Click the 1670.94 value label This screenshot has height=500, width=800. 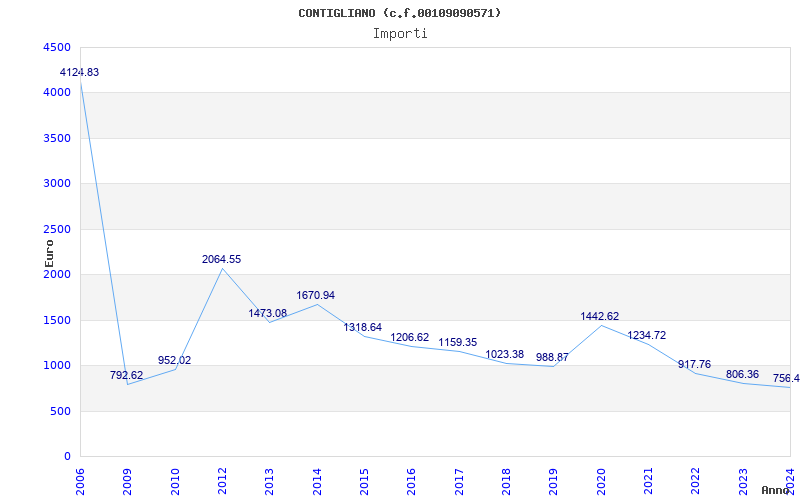click(x=316, y=295)
